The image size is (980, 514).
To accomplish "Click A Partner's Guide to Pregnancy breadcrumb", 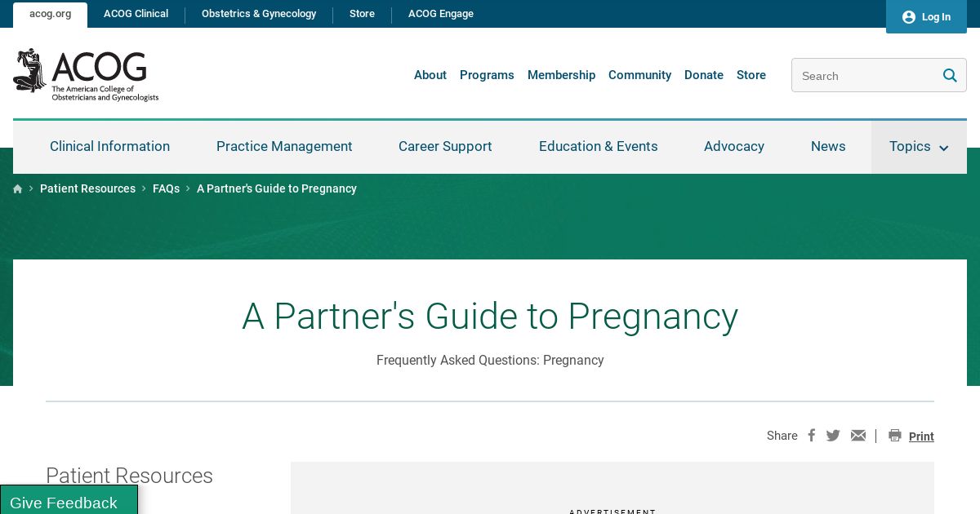I will click(277, 188).
